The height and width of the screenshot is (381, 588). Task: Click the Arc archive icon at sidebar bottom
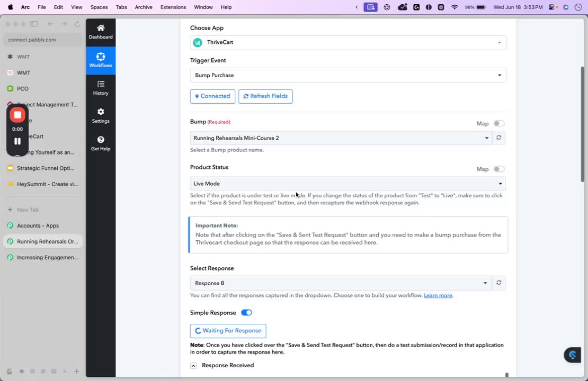click(10, 371)
